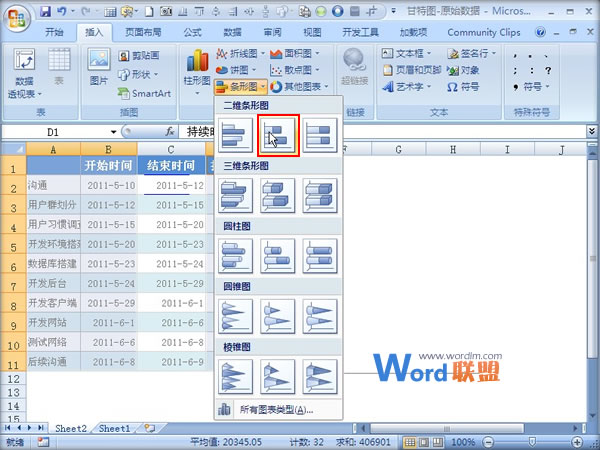Switch to the 公式 (Formulas) tab
Screen dimensions: 600x450
(192, 32)
